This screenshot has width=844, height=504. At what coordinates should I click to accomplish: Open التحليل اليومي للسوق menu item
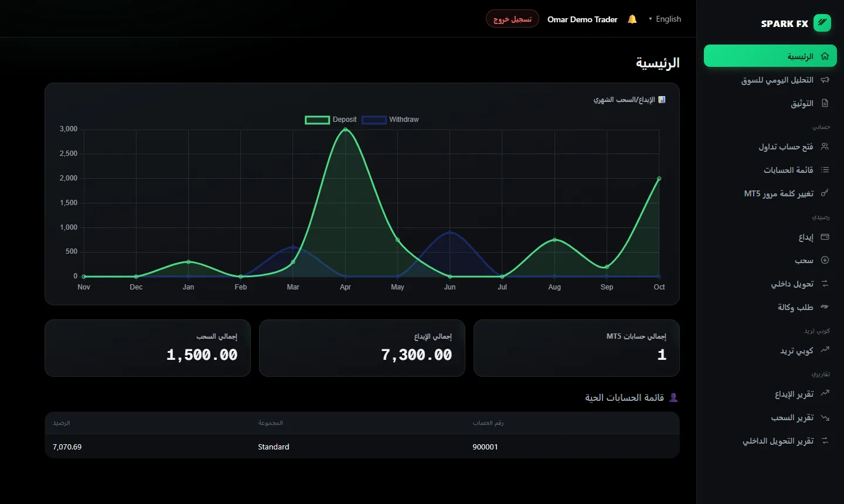tap(770, 80)
